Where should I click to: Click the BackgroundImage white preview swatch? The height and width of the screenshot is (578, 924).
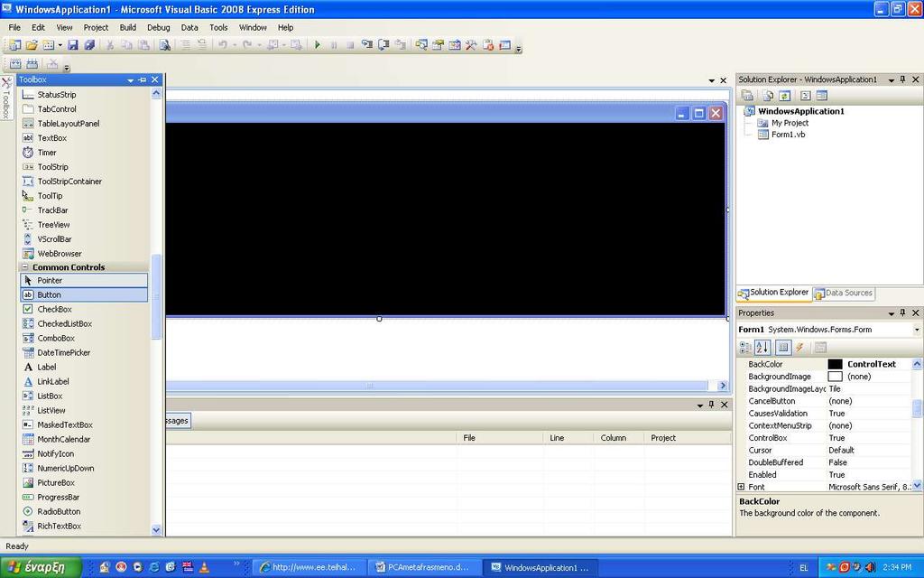(x=835, y=377)
